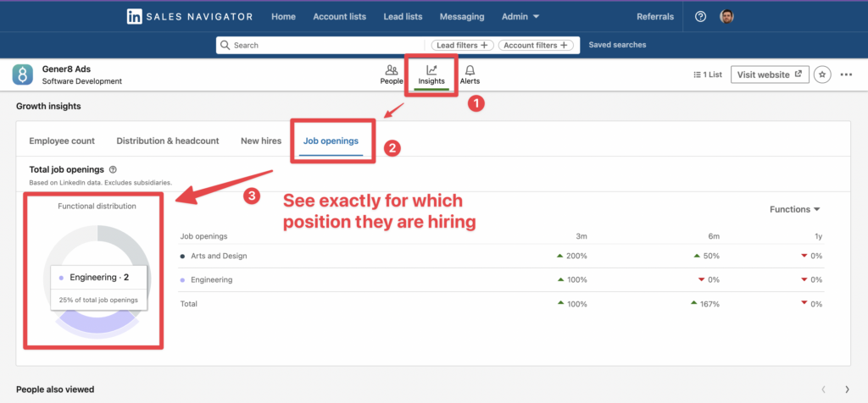This screenshot has width=868, height=403.
Task: Click the info icon beside Total job openings
Action: (x=113, y=169)
